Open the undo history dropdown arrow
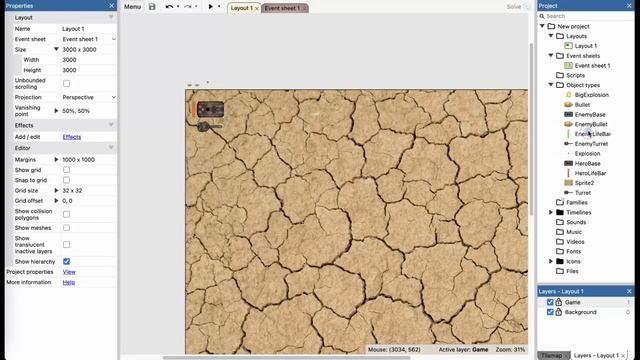640x360 pixels. point(178,7)
